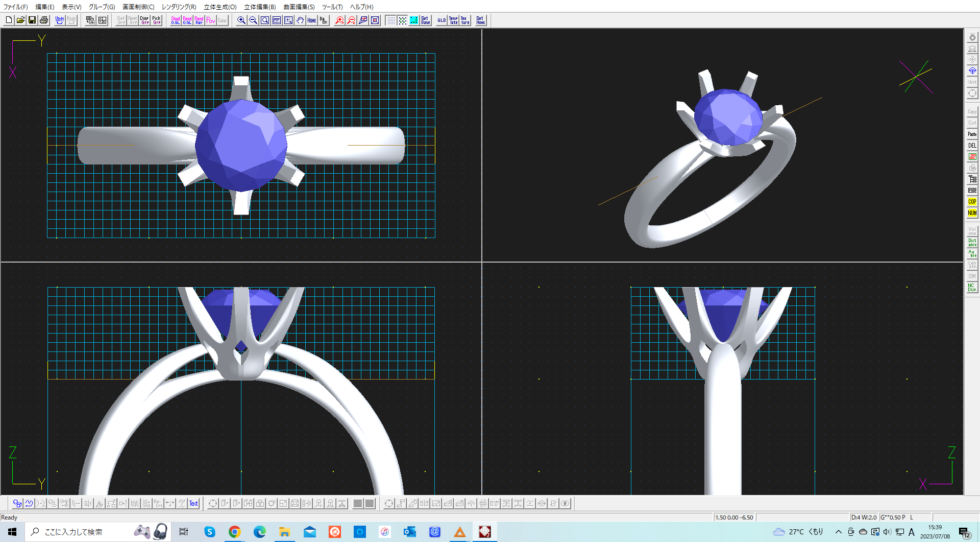This screenshot has width=980, height=542.
Task: Click the DEL button in the right sidebar
Action: [972, 146]
